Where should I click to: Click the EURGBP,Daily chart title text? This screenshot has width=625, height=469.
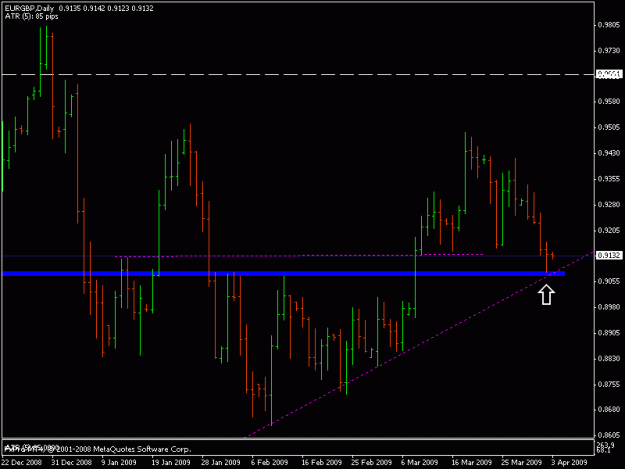[29, 8]
